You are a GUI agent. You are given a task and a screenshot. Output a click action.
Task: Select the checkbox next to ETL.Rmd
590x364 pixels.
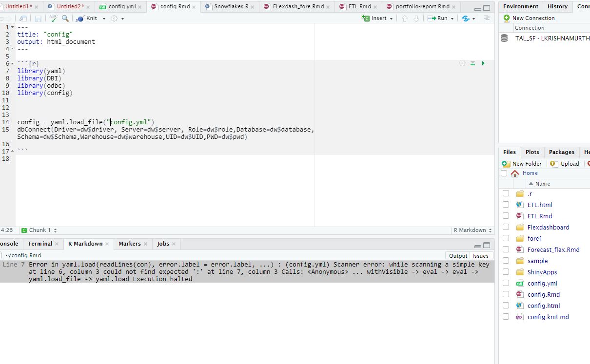pos(506,216)
